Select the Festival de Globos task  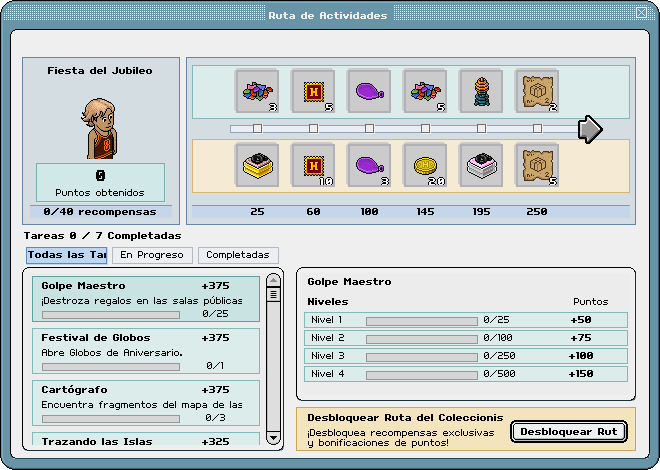point(146,351)
